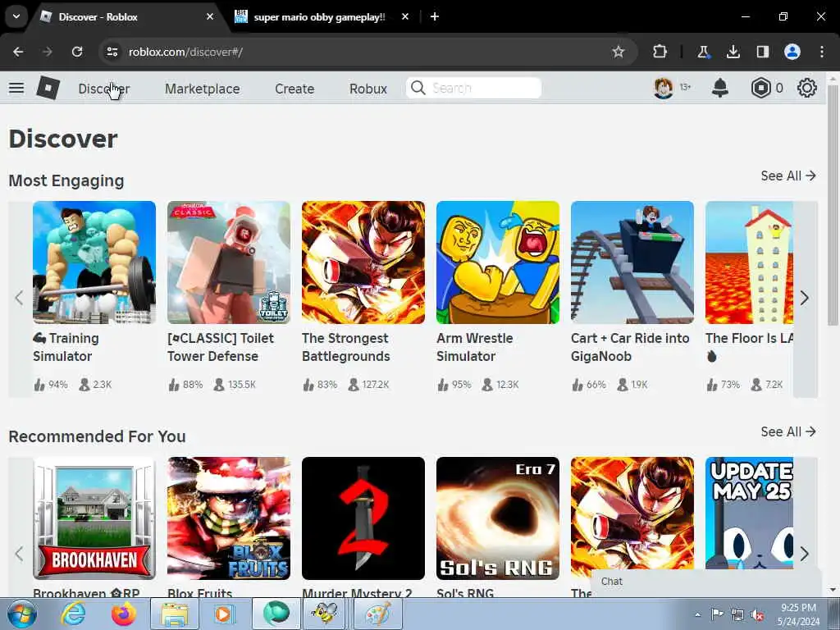Image resolution: width=840 pixels, height=630 pixels.
Task: Bookmark this page with the star icon
Action: click(x=619, y=52)
